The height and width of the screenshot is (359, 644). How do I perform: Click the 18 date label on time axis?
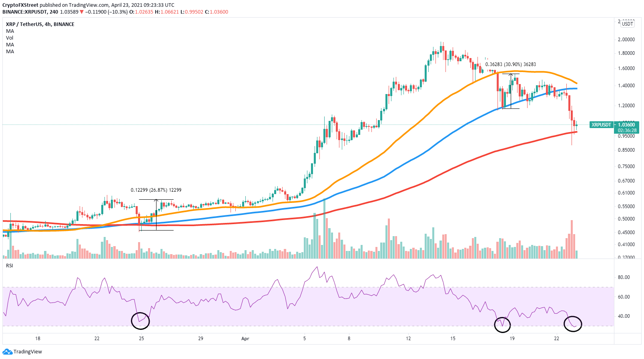click(x=38, y=339)
